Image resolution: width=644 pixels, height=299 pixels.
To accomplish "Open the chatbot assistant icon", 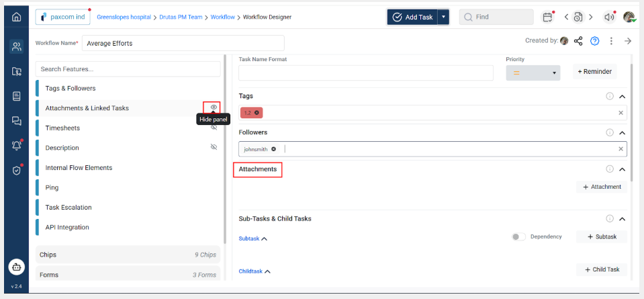I will [17, 266].
